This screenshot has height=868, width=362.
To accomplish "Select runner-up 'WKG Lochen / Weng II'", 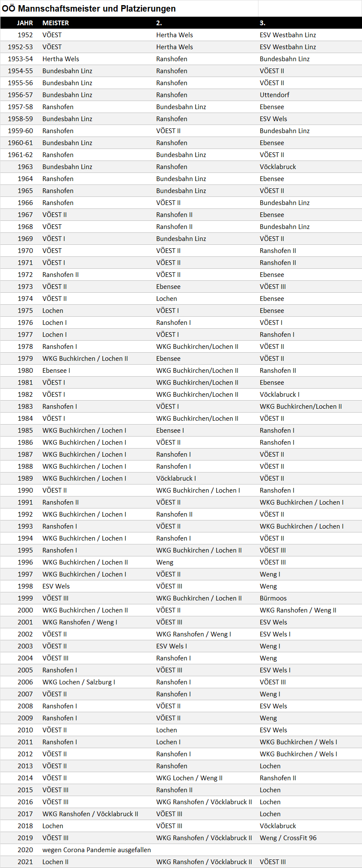I will pyautogui.click(x=189, y=778).
